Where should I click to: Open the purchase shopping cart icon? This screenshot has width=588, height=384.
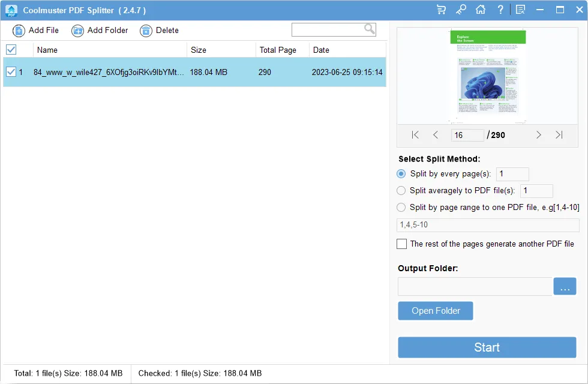pyautogui.click(x=441, y=10)
